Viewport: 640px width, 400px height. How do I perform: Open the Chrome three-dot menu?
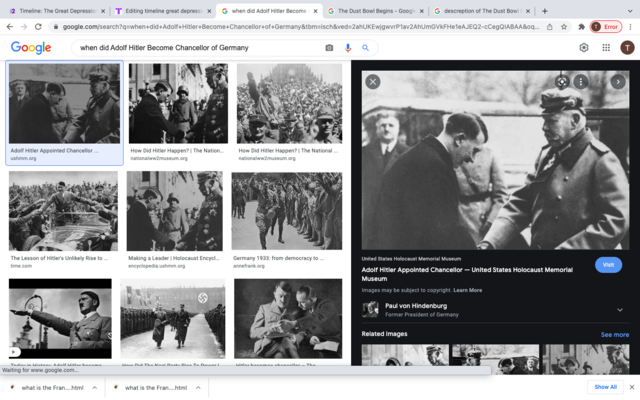(631, 27)
